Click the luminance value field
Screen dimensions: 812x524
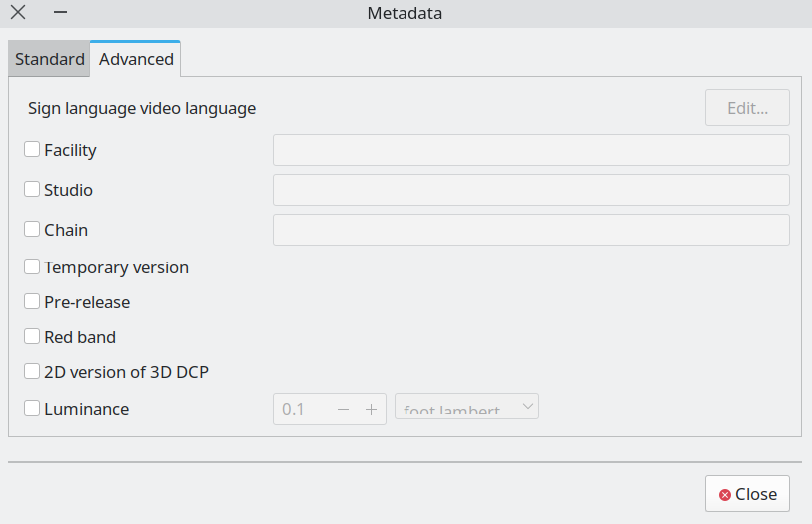pyautogui.click(x=301, y=409)
